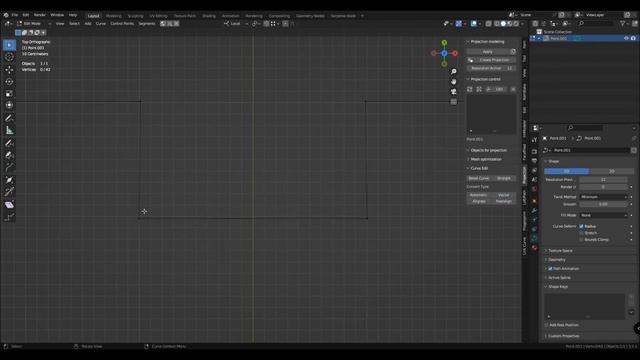This screenshot has width=640, height=360.
Task: Open the Segments menu
Action: pos(147,24)
